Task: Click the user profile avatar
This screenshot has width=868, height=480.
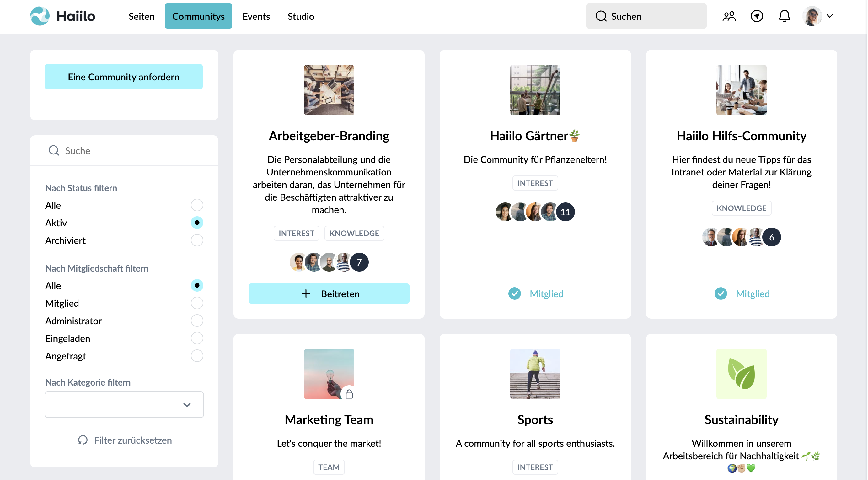Action: click(x=812, y=16)
